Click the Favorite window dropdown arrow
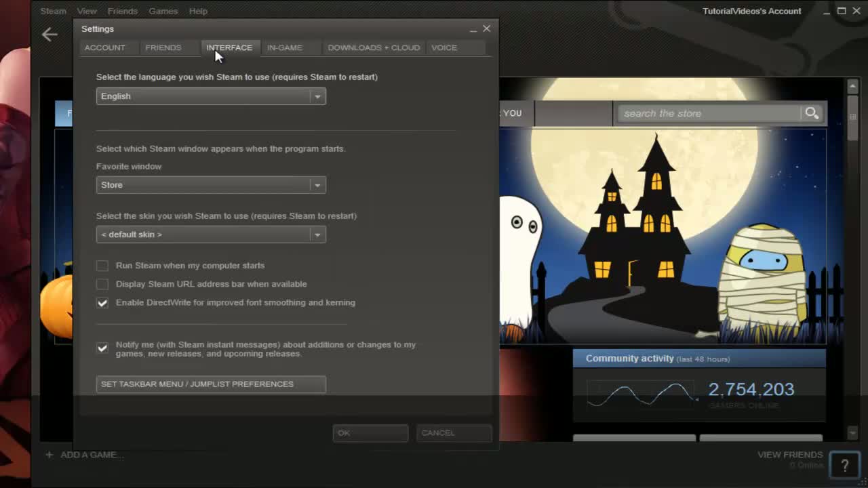Image resolution: width=868 pixels, height=488 pixels. tap(317, 185)
